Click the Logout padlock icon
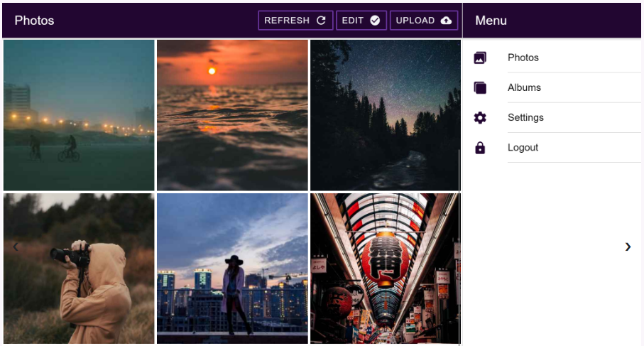Image resolution: width=644 pixels, height=346 pixels. [480, 148]
